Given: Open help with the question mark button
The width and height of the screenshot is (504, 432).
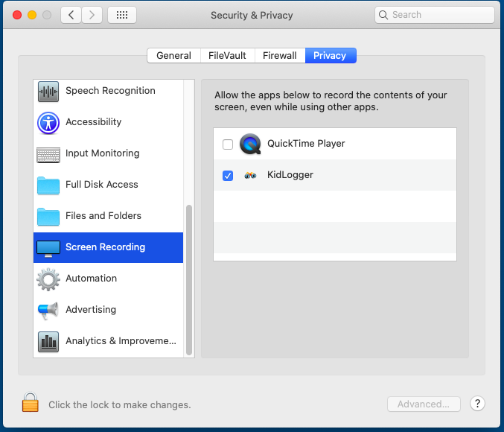Looking at the screenshot, I should [477, 404].
